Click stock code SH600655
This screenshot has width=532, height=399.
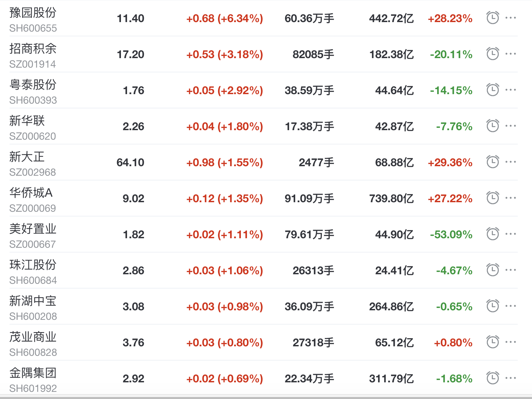tap(33, 28)
